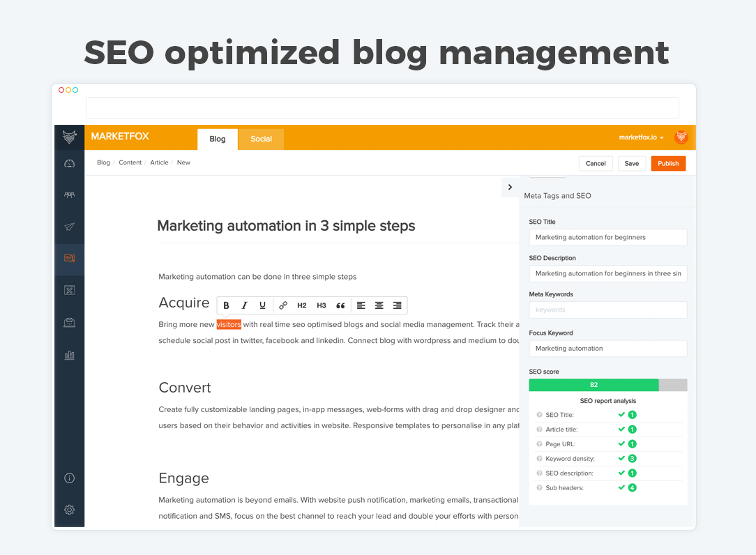Go to Article breadcrumb

pos(159,162)
